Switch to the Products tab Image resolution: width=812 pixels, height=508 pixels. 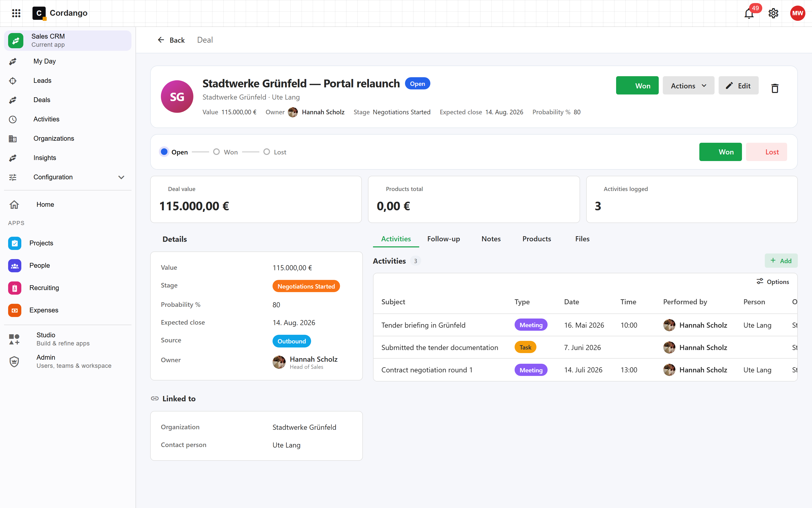[x=536, y=239]
